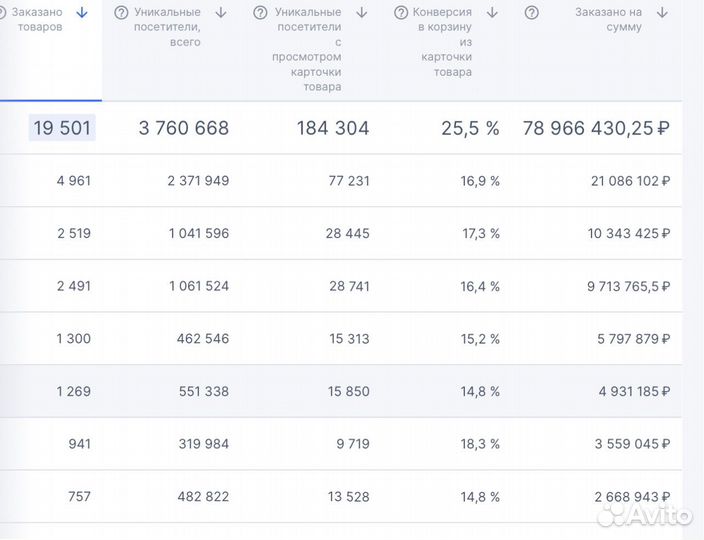This screenshot has height=540, width=704.
Task: Click help icon for product card viewers column
Action: (260, 13)
